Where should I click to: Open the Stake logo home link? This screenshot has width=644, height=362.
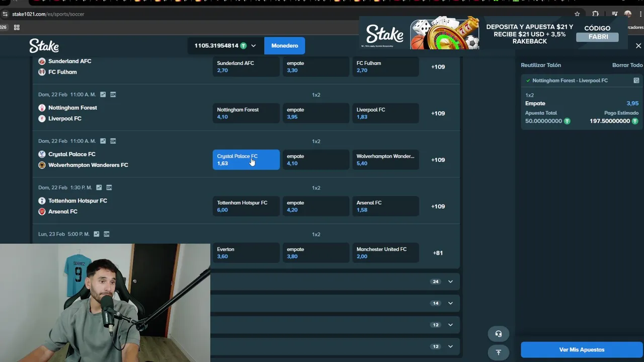coord(44,46)
